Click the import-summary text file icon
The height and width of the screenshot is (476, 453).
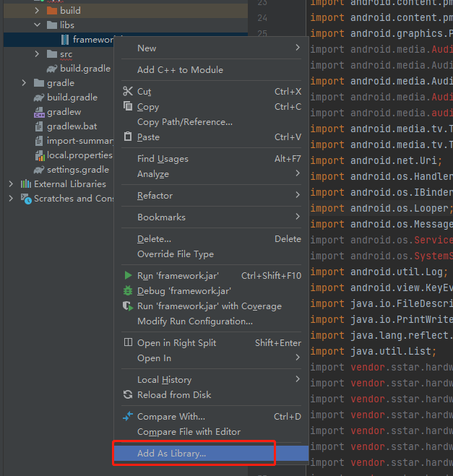pos(39,141)
